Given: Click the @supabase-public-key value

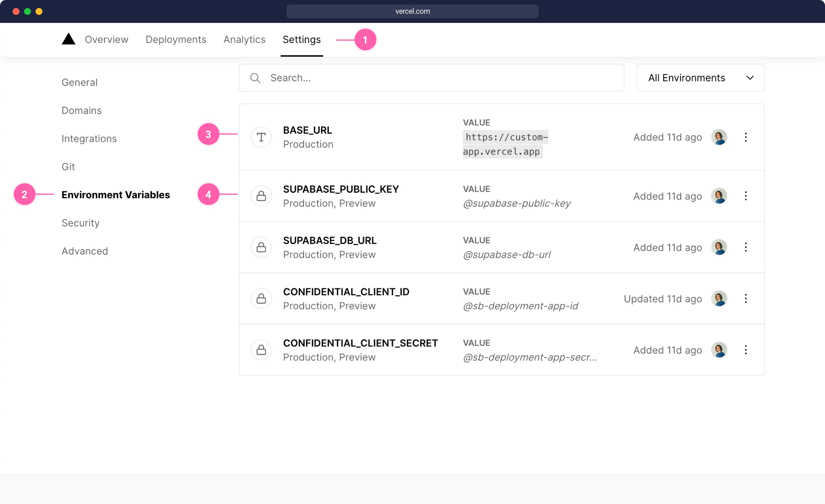Looking at the screenshot, I should point(517,204).
